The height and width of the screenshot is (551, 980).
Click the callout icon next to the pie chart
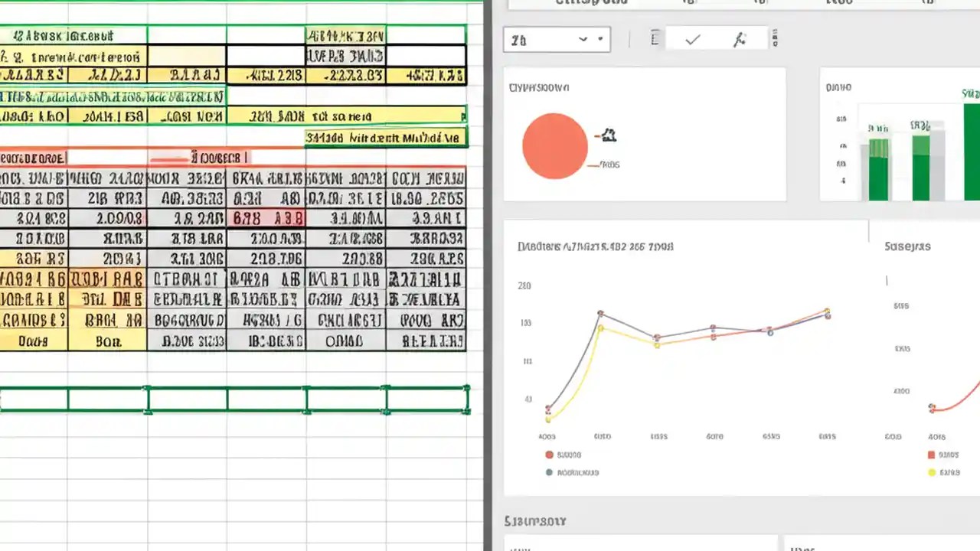pos(607,135)
